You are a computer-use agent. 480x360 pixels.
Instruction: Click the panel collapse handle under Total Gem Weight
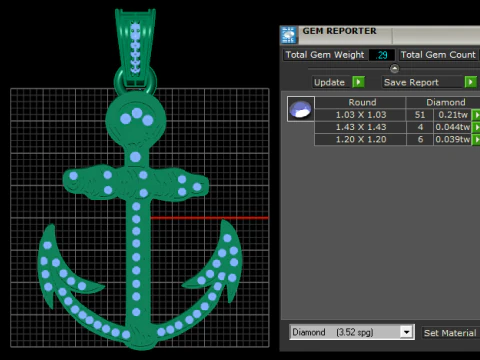(394, 69)
